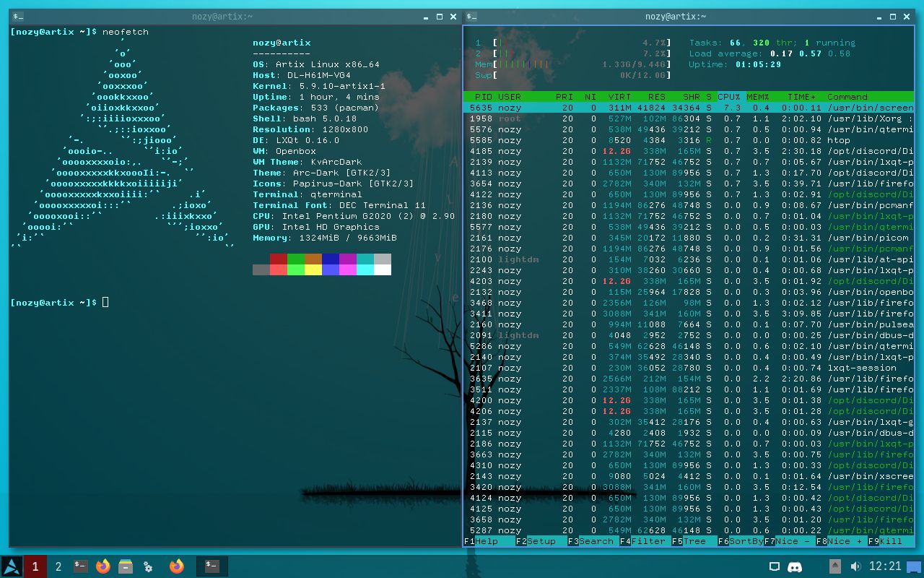Sort htop by the PID column header
Image resolution: width=924 pixels, height=578 pixels.
pos(484,97)
